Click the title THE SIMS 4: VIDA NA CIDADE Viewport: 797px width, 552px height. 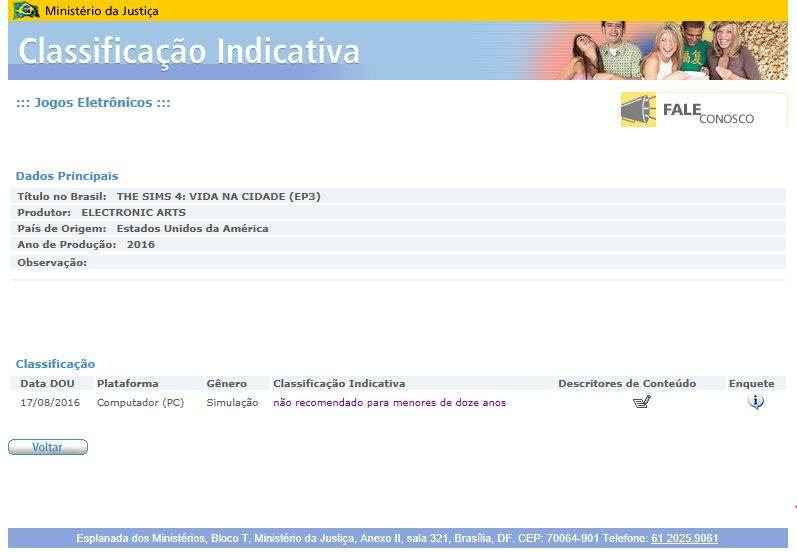click(218, 196)
